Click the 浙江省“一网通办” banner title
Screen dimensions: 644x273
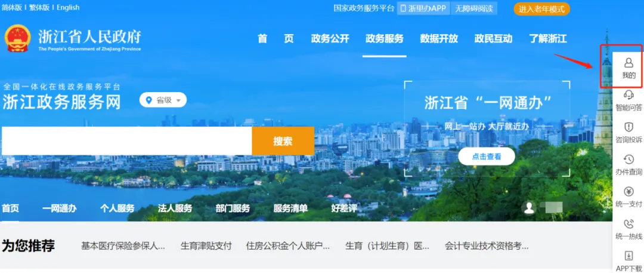click(488, 102)
